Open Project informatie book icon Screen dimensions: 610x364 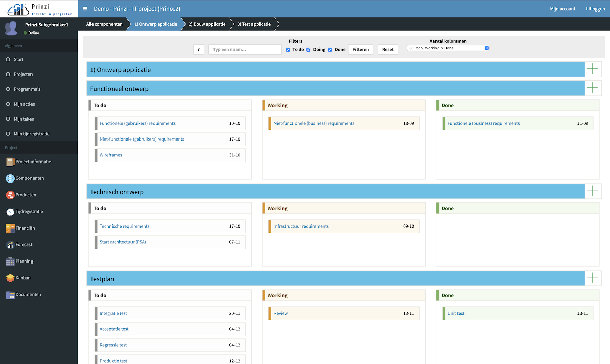point(10,162)
